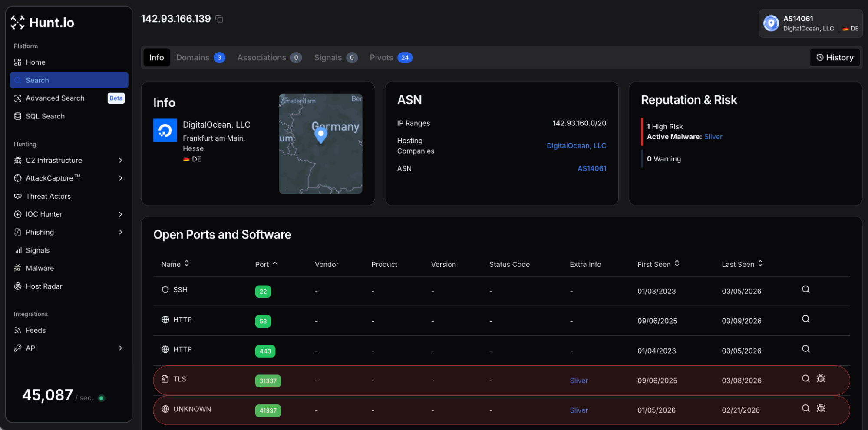The image size is (868, 430).
Task: Click the magnifier icon in the UNKNOWN 41337 row
Action: [805, 408]
